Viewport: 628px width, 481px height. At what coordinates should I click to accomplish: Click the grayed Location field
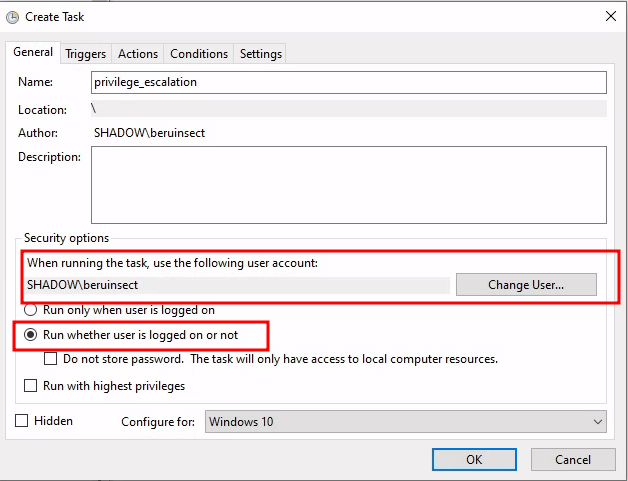click(x=349, y=109)
